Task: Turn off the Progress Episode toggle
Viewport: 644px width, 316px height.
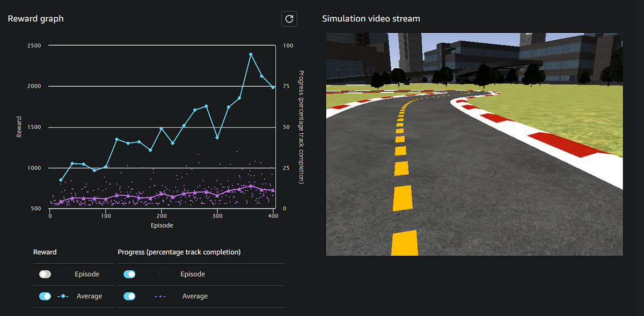Action: 129,274
